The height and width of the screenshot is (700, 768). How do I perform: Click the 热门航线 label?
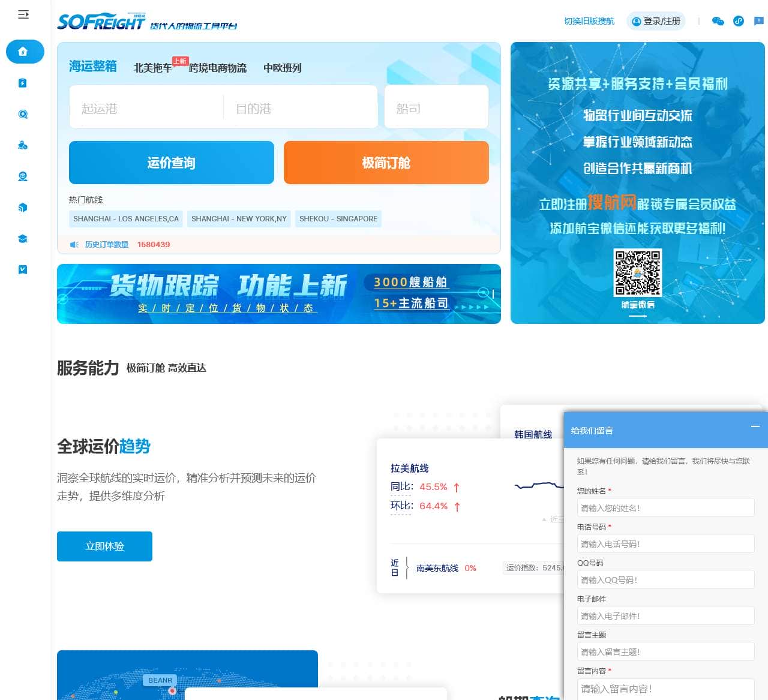[x=86, y=200]
